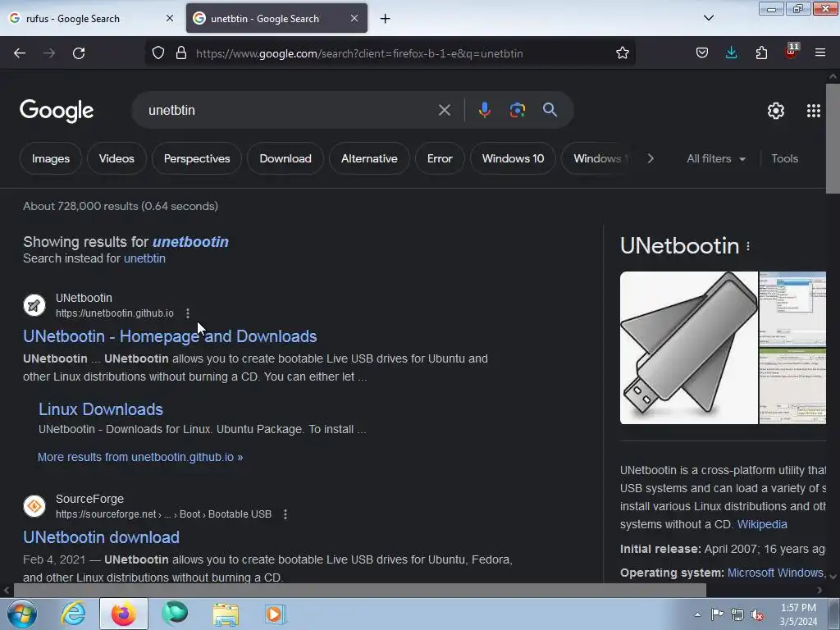The height and width of the screenshot is (630, 840).
Task: Click the vertical page scrollbar thumb
Action: 833,138
